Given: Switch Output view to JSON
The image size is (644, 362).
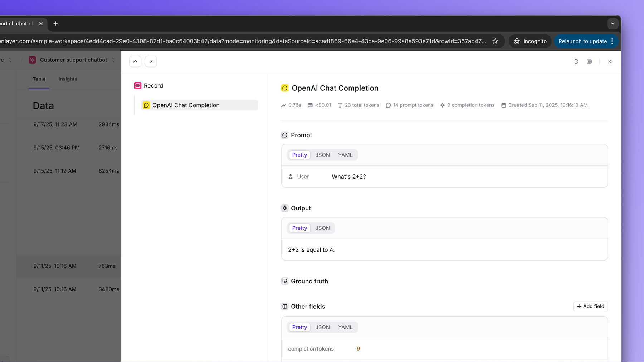Looking at the screenshot, I should coord(322,228).
